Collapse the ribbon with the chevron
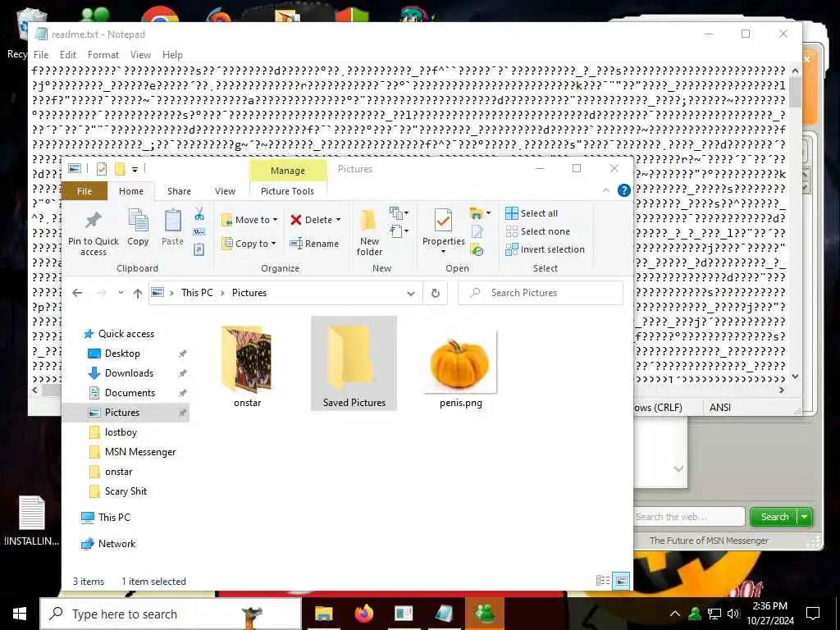840x630 pixels. click(606, 190)
